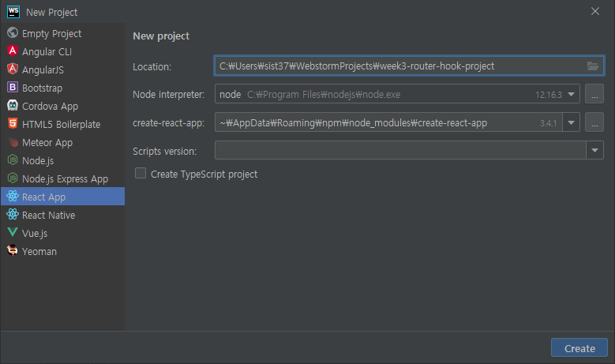The image size is (615, 364).
Task: Click the AngularJS shield icon
Action: (13, 69)
